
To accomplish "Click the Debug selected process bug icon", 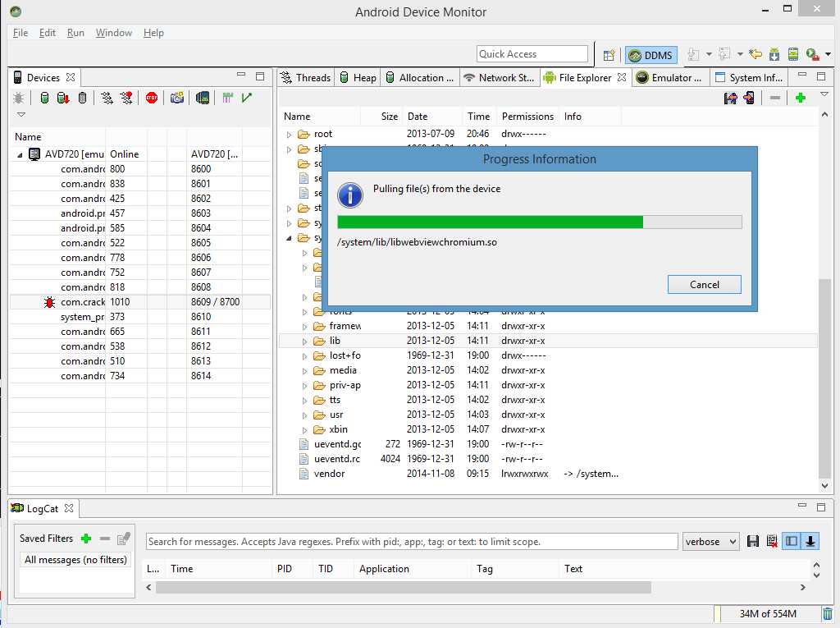I will click(x=19, y=99).
